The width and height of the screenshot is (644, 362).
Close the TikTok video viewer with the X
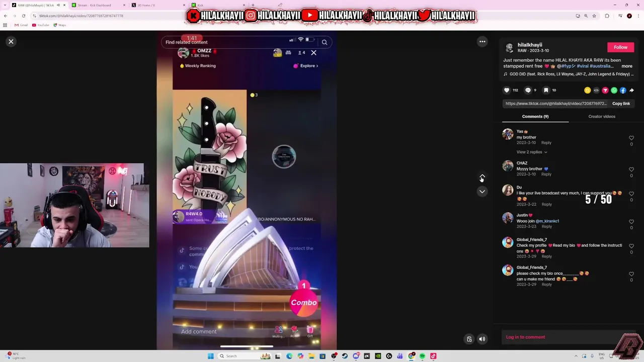11,42
